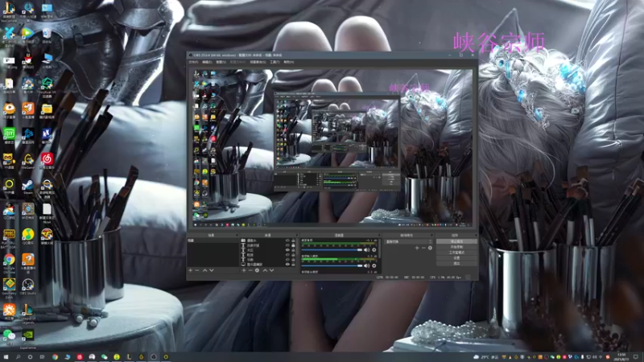The width and height of the screenshot is (644, 362).
Task: Open the Recycle Bin on the desktop
Action: 47,35
